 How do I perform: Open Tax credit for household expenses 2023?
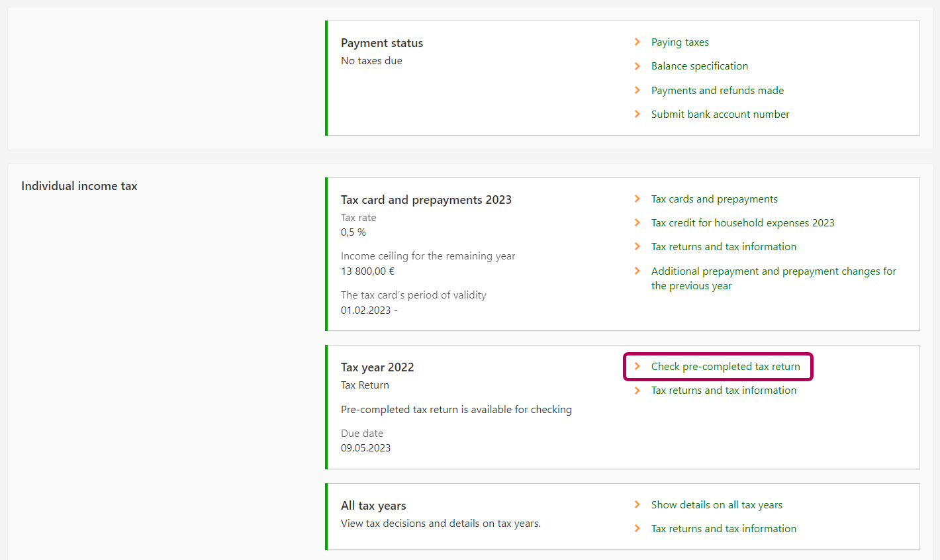(x=742, y=223)
